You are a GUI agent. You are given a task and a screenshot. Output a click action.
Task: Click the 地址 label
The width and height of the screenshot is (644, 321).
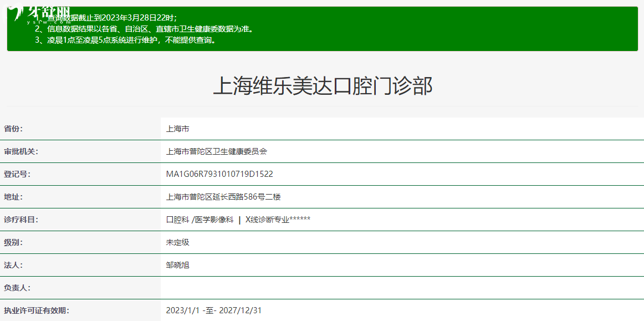click(x=13, y=197)
